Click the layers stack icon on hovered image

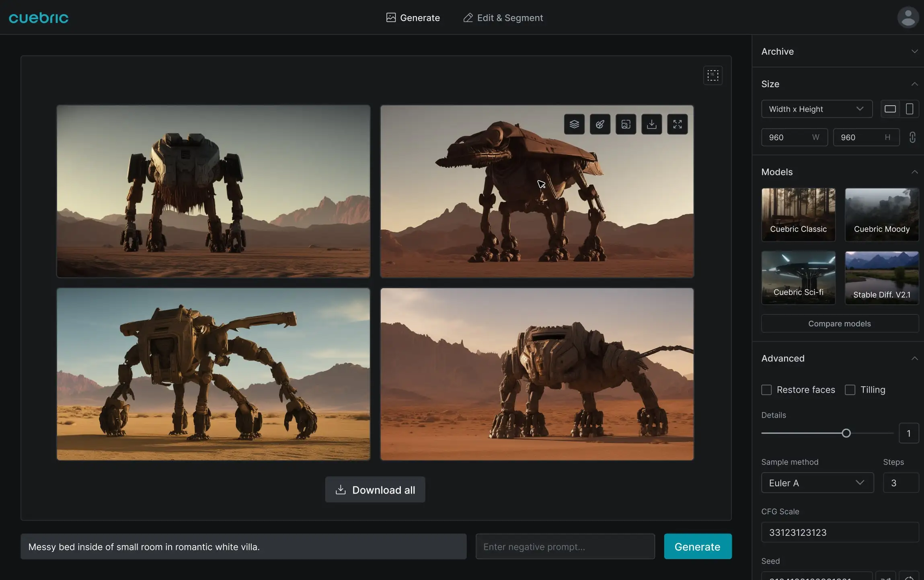pos(574,124)
